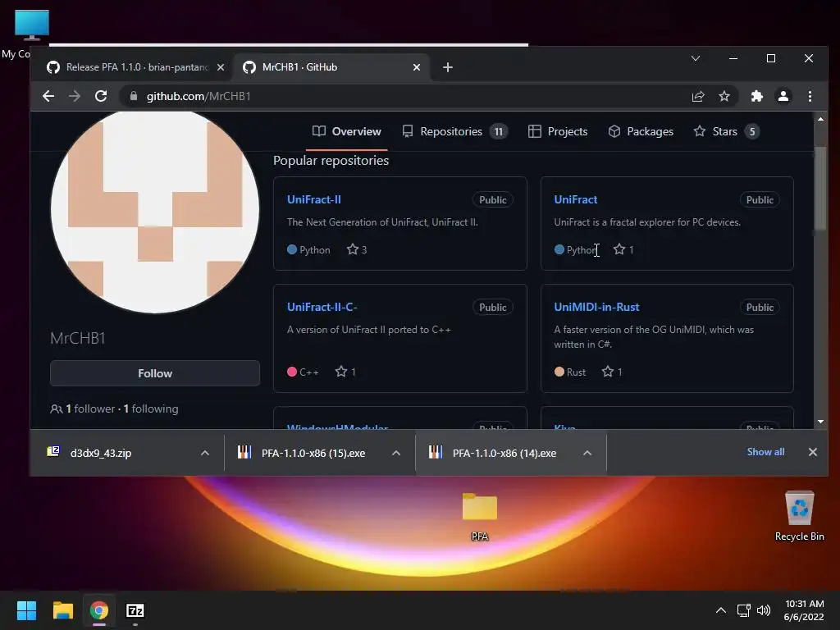Go back using the browser back arrow
The width and height of the screenshot is (840, 630).
[48, 97]
